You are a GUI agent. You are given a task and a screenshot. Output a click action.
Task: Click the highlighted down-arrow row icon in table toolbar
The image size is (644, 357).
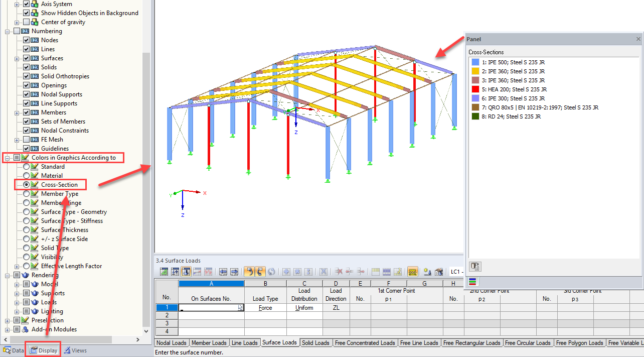click(186, 272)
